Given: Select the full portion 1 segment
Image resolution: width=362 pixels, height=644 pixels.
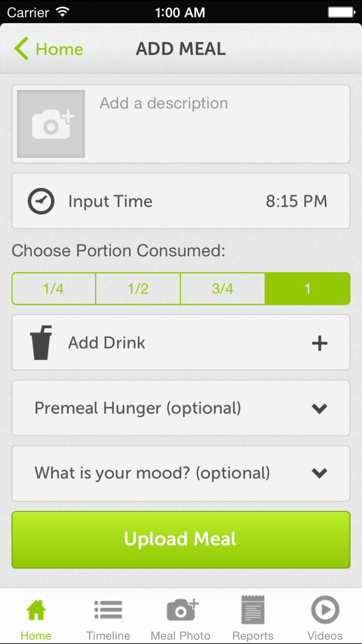Looking at the screenshot, I should (307, 288).
